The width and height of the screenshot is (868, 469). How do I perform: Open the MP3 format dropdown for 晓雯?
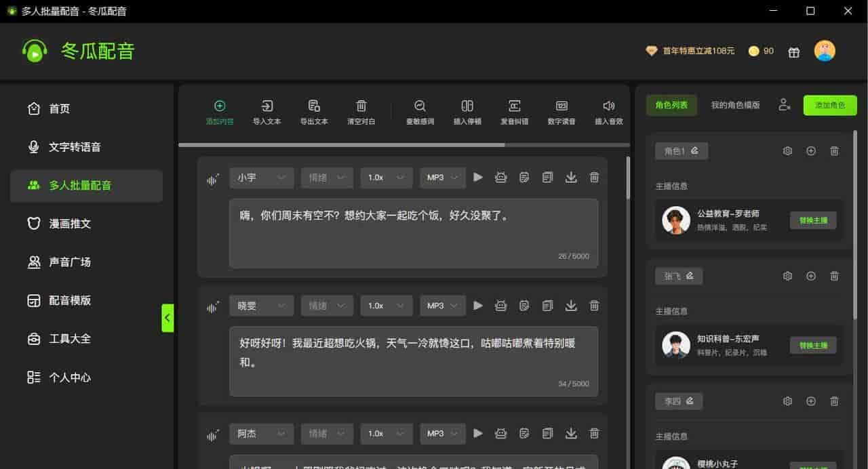click(443, 306)
